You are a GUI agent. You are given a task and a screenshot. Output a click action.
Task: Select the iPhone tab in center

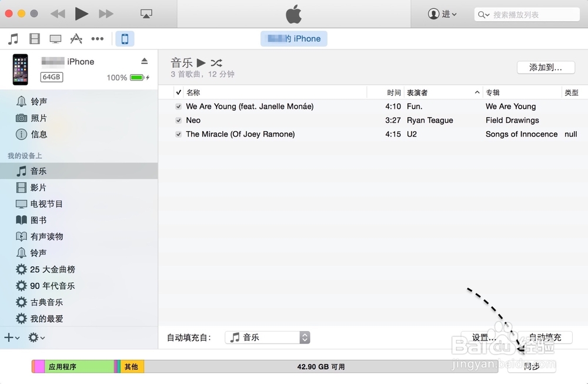tap(294, 39)
